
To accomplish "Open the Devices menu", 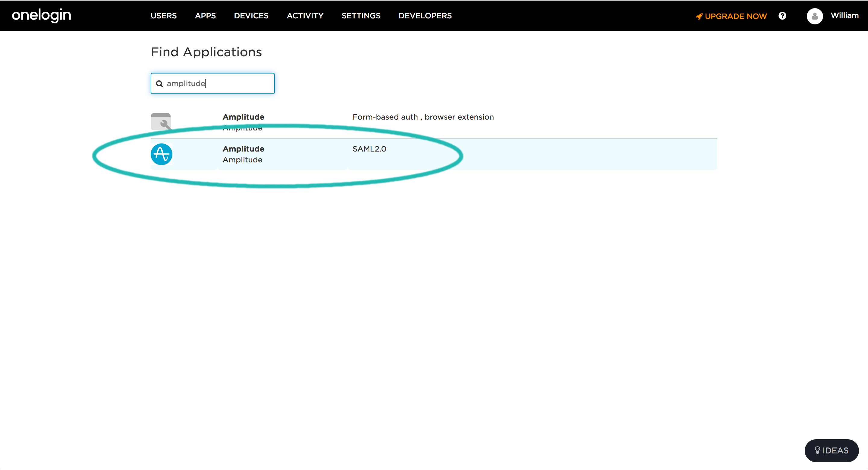I will (x=251, y=16).
